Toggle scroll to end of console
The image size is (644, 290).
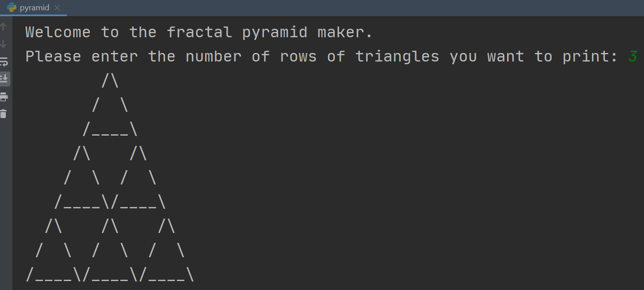tap(4, 79)
